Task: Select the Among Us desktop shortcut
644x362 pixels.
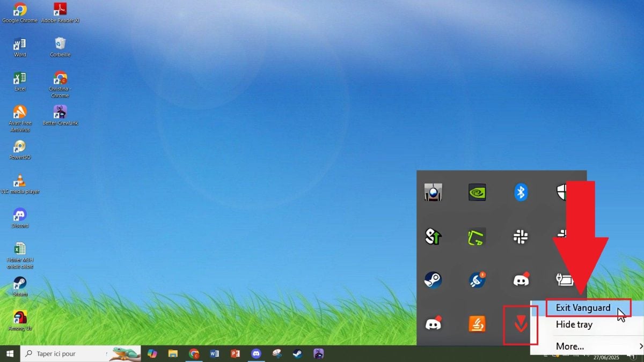Action: click(x=20, y=320)
